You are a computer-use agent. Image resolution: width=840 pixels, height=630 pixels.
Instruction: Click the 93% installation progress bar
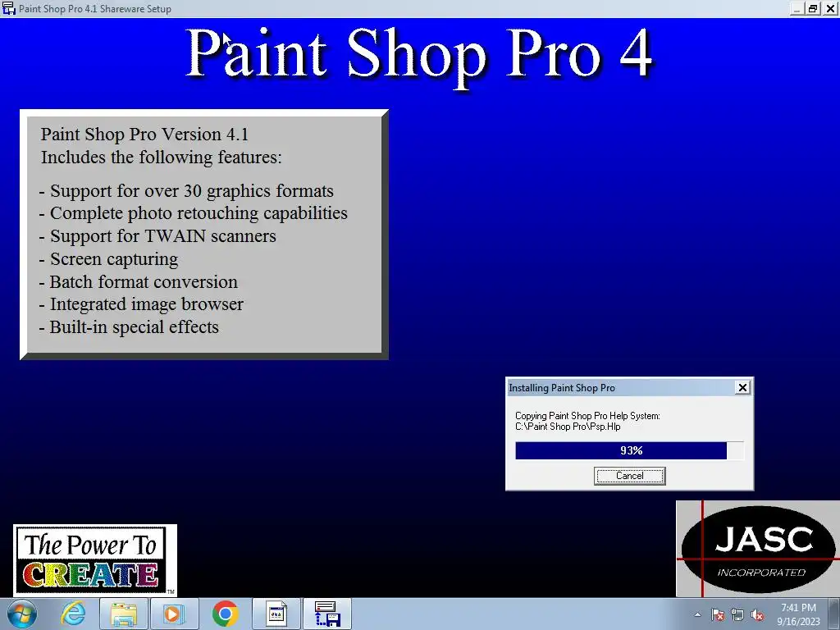(x=629, y=450)
